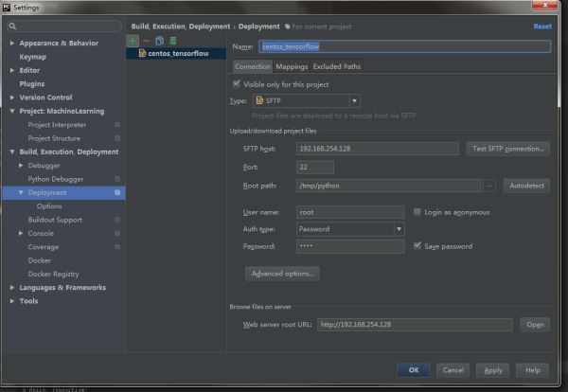Click the User name field root
568x392 pixels.
click(x=350, y=212)
